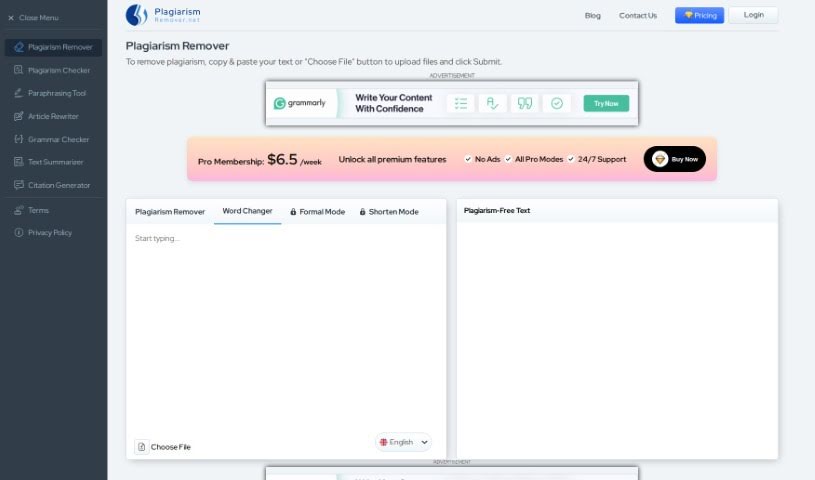Select the Formal Mode tab
This screenshot has width=815, height=480.
tap(318, 212)
